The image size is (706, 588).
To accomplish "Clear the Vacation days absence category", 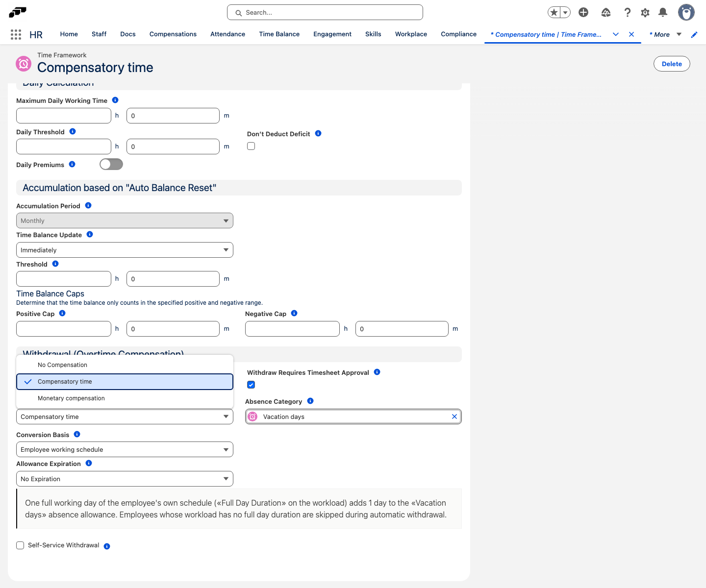I will click(454, 416).
